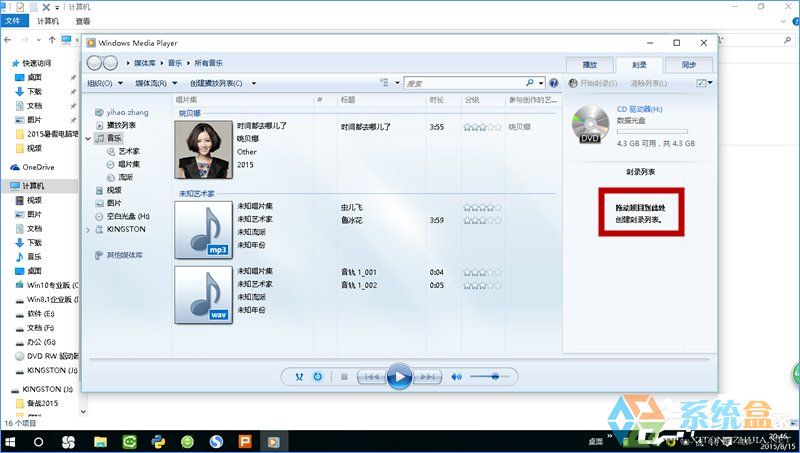Open the 播放 tab
This screenshot has height=453, width=800.
pos(590,65)
